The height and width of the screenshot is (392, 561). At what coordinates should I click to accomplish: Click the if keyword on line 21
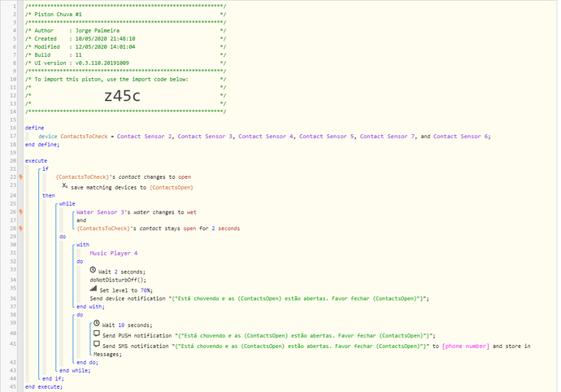pyautogui.click(x=46, y=168)
